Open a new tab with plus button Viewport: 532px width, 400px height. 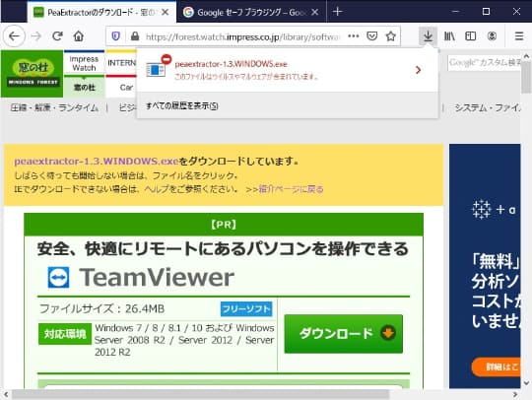click(337, 12)
